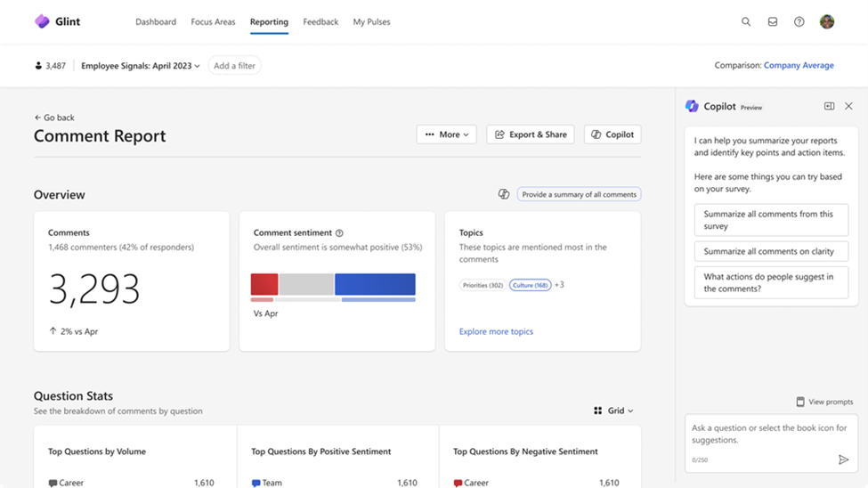Follow the Explore more topics link
The width and height of the screenshot is (868, 488).
click(496, 331)
